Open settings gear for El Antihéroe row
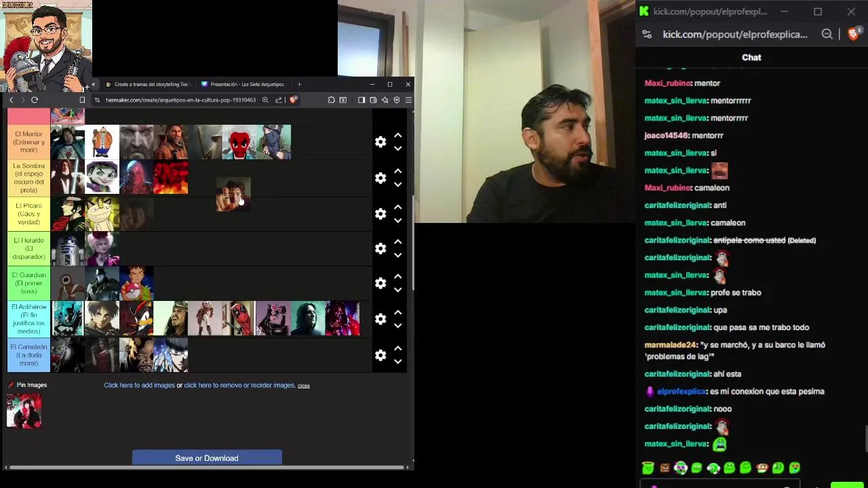Screen dimensions: 868x488 (380, 319)
